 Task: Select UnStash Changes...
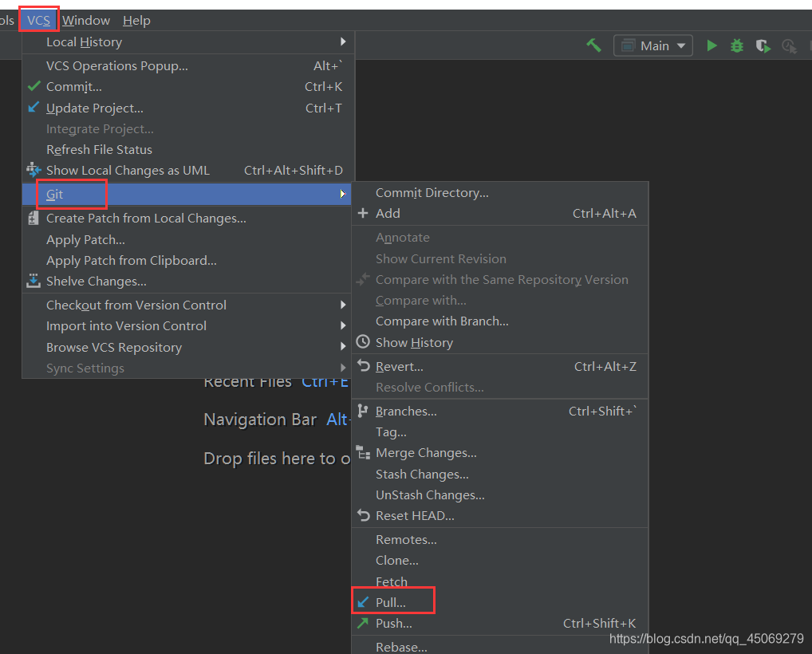click(500, 495)
